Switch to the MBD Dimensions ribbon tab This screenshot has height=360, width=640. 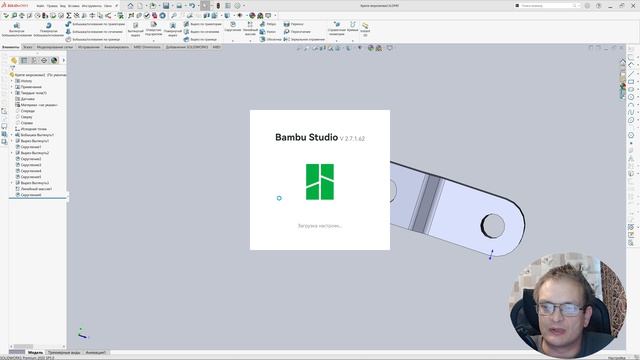pyautogui.click(x=147, y=47)
